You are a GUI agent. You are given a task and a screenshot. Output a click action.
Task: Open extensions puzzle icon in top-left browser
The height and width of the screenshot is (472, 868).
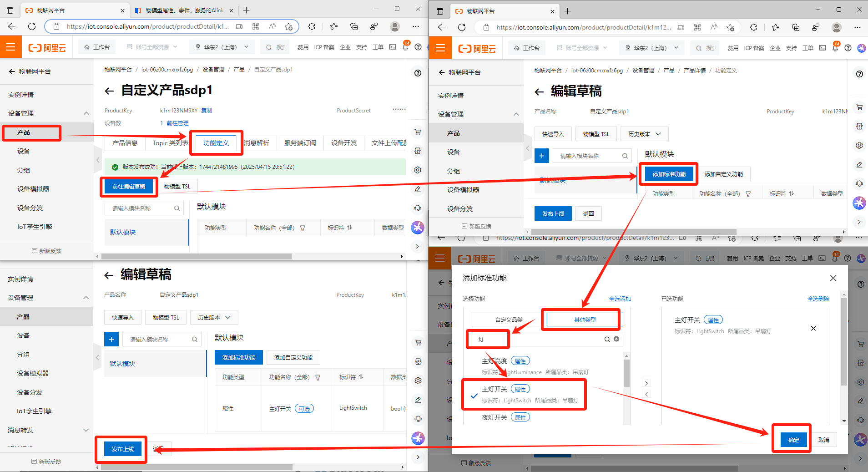pyautogui.click(x=312, y=26)
